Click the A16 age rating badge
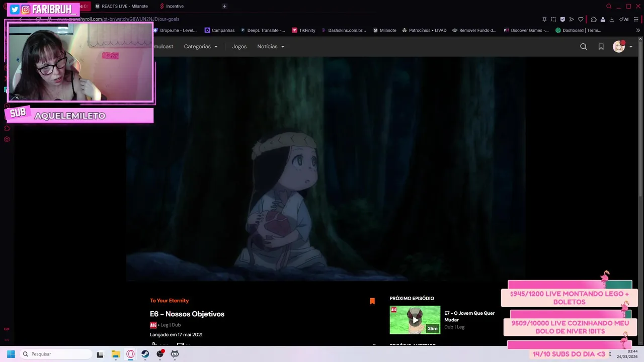The height and width of the screenshot is (362, 644). [153, 325]
